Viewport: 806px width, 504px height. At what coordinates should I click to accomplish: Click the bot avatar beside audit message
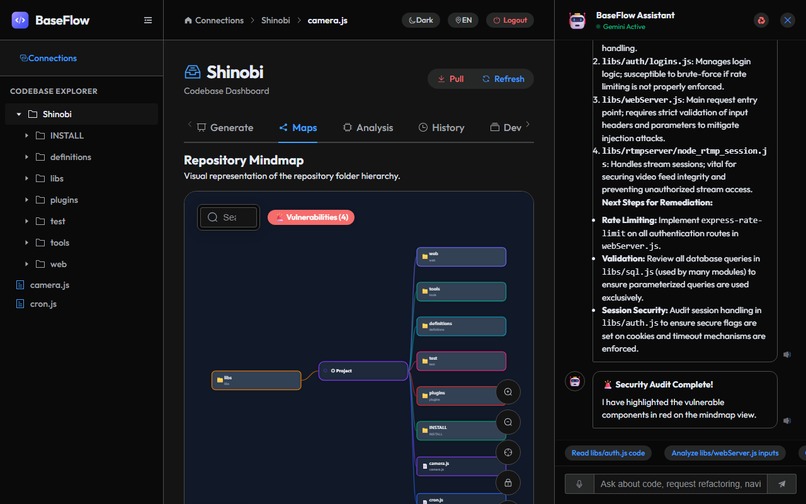[x=575, y=382]
